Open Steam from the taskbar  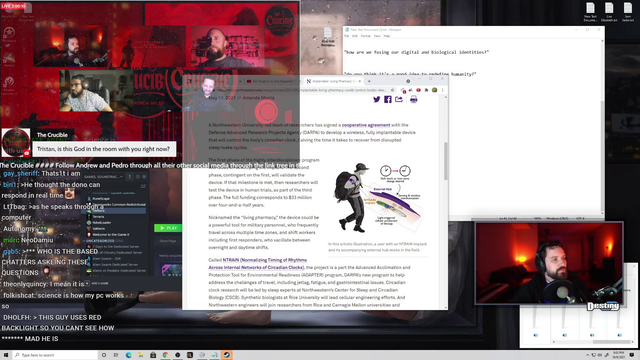(227, 355)
